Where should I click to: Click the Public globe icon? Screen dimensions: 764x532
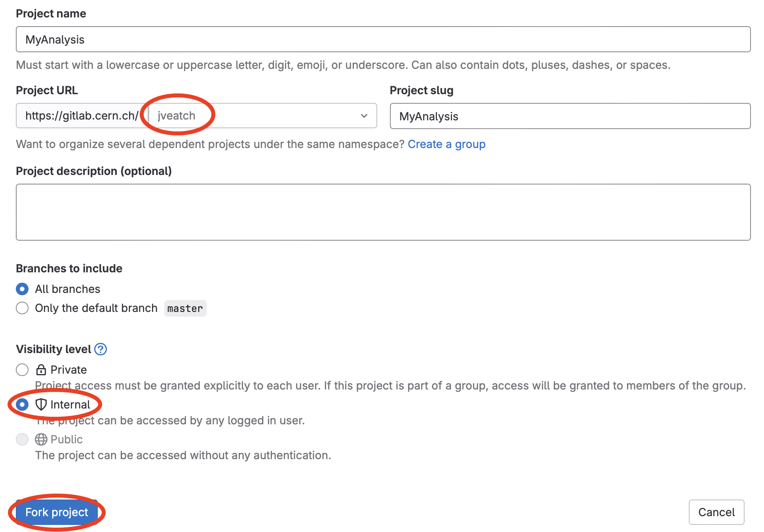coord(41,439)
